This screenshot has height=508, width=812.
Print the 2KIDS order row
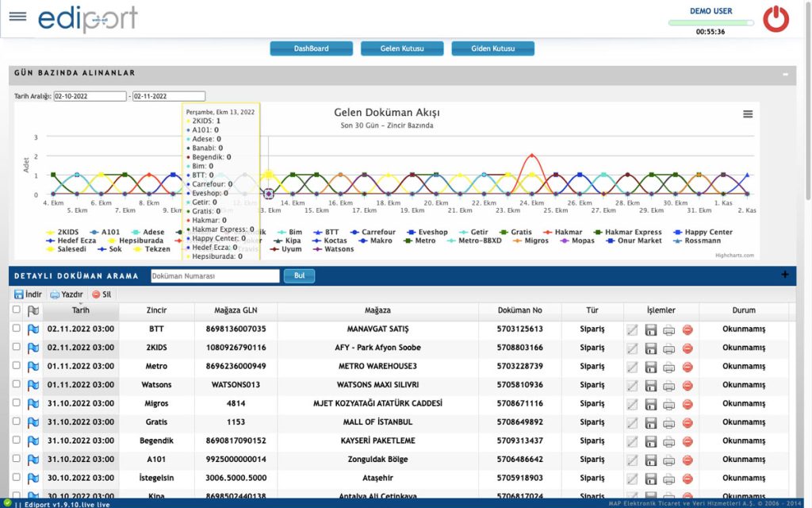[669, 348]
